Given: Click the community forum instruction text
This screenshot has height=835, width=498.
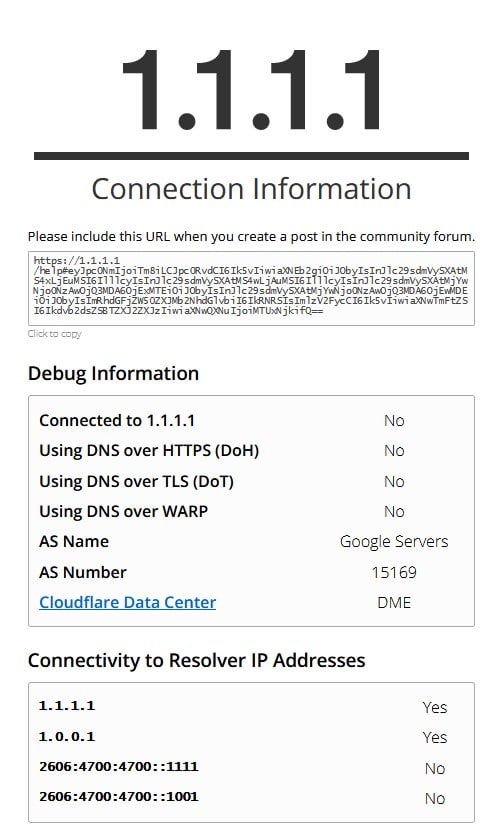Looking at the screenshot, I should pos(251,236).
